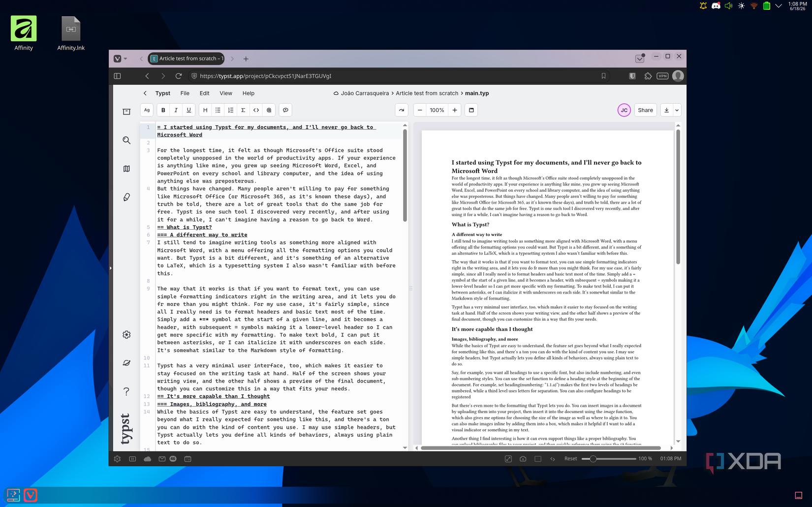This screenshot has width=812, height=507.
Task: Insert a numbered list
Action: 231,110
